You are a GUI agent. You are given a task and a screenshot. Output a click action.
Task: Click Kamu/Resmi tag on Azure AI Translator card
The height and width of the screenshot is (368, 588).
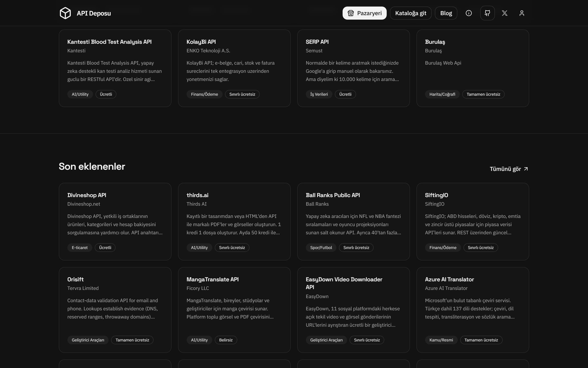(441, 340)
